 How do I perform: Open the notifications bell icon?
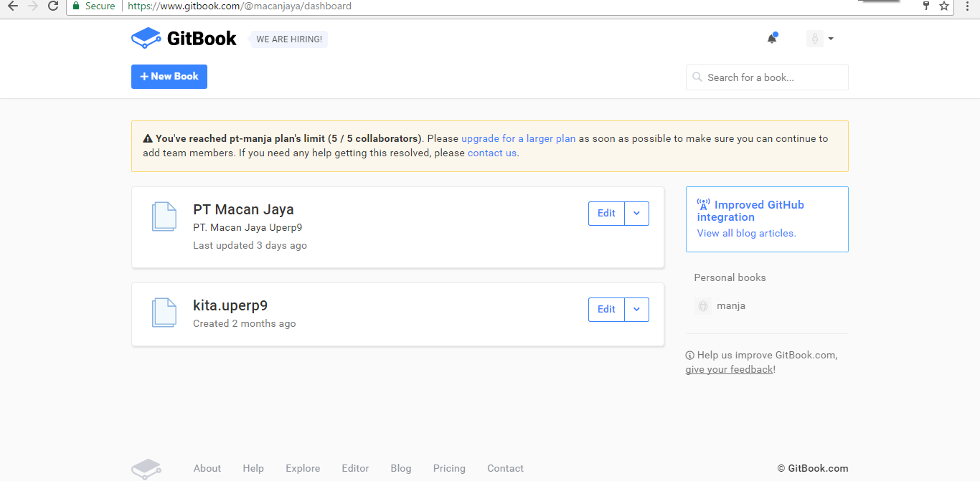point(772,38)
